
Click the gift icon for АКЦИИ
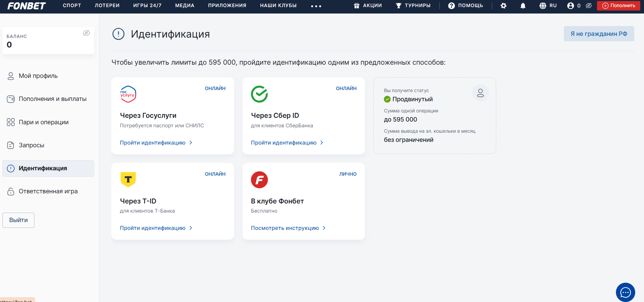tap(356, 5)
